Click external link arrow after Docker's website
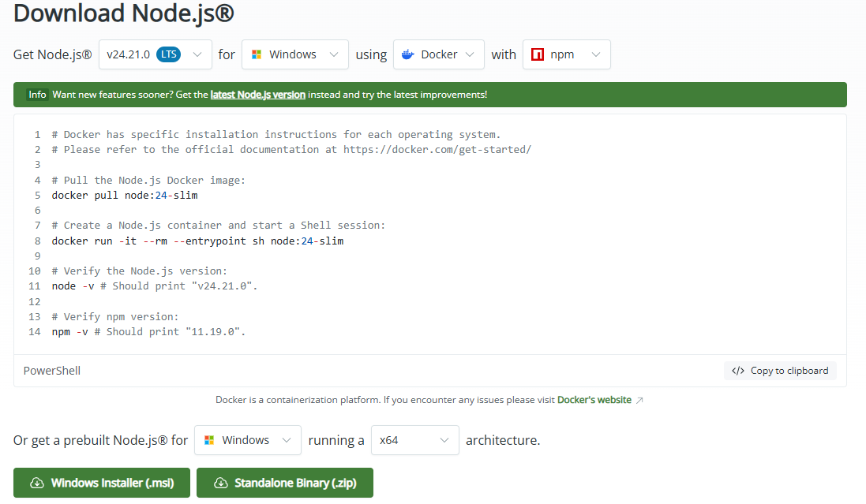866x504 pixels. [639, 400]
